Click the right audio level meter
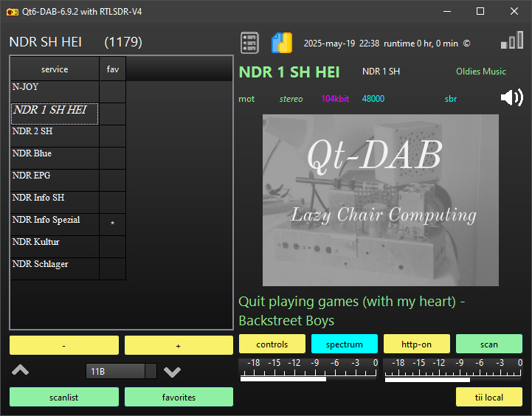 453,370
